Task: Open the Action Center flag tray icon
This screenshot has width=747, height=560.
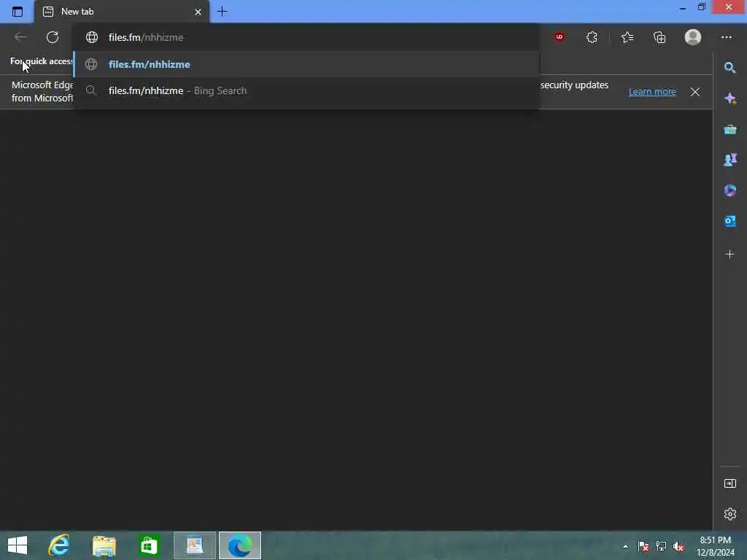Action: click(643, 546)
